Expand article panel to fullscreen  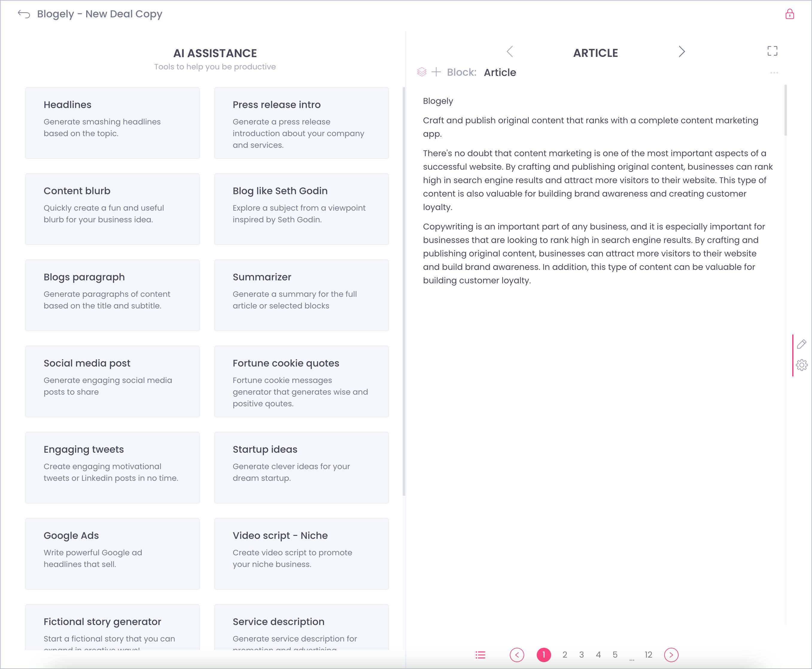tap(772, 51)
